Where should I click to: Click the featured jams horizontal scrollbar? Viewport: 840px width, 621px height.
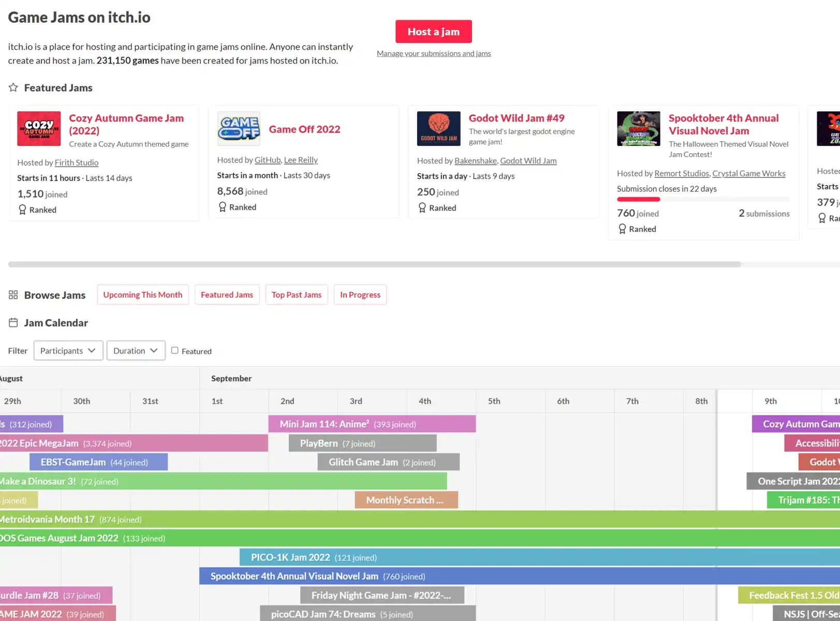click(374, 264)
